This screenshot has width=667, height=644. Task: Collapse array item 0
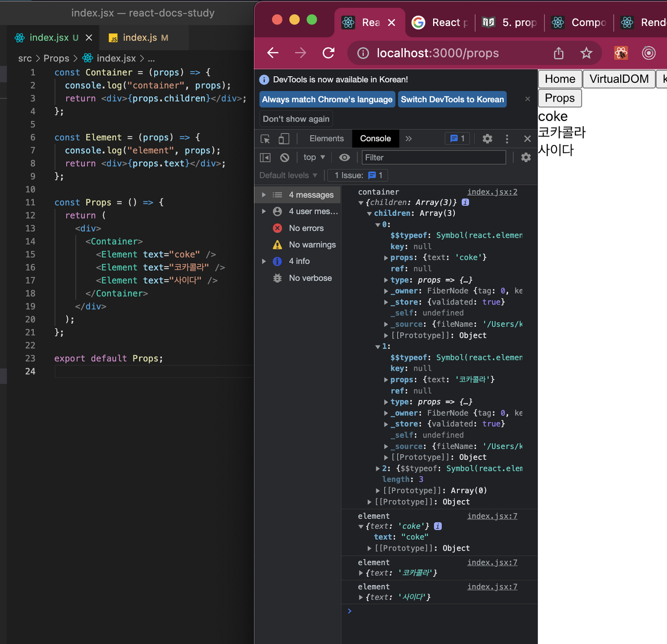(378, 225)
